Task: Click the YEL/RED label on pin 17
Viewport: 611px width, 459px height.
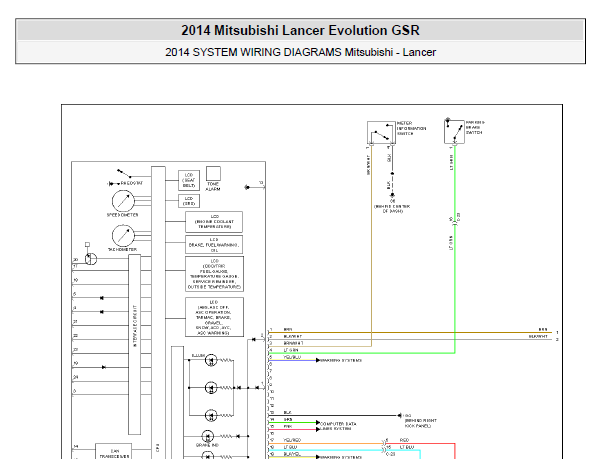Action: tap(292, 440)
